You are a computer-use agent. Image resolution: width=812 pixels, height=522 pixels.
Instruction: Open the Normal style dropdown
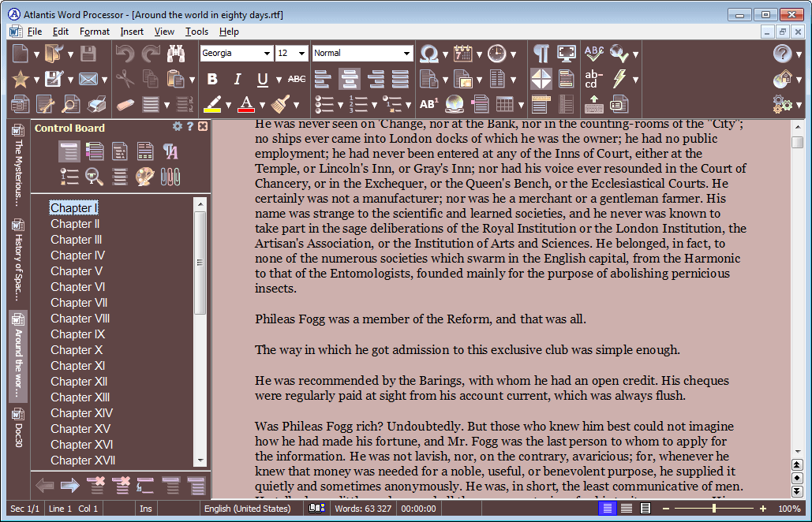[x=407, y=54]
